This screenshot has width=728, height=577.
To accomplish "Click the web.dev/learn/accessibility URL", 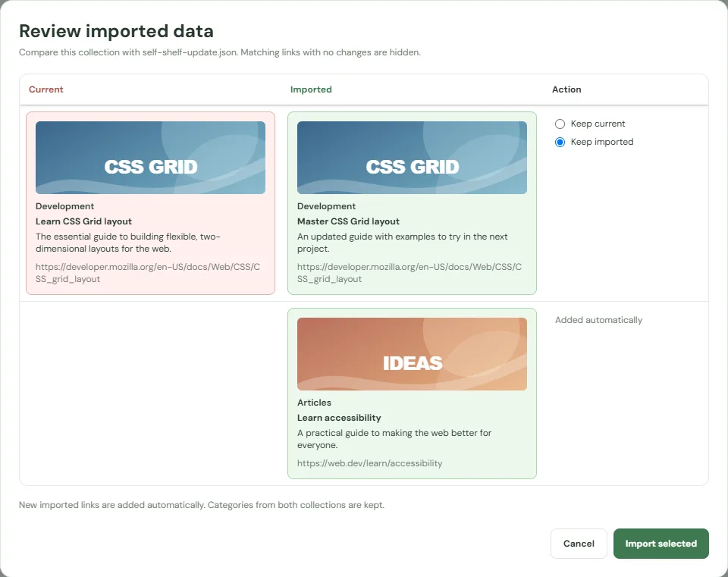I will pyautogui.click(x=369, y=463).
